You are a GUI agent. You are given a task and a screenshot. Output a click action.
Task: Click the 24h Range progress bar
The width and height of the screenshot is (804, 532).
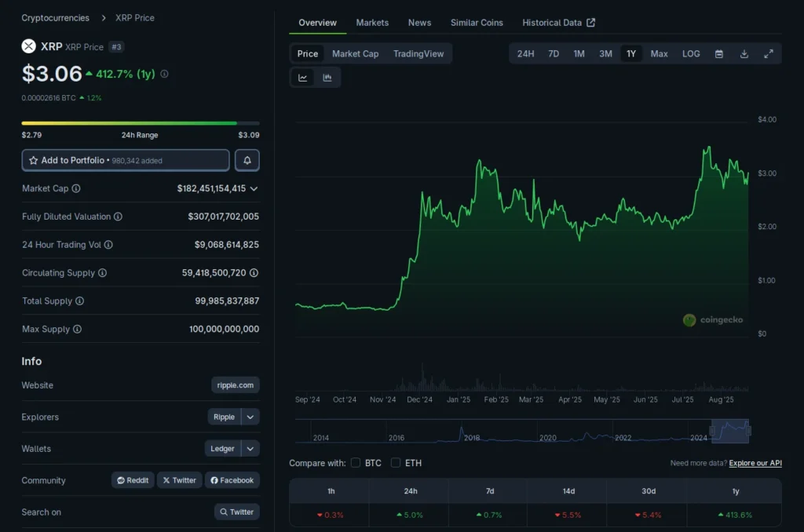click(141, 123)
